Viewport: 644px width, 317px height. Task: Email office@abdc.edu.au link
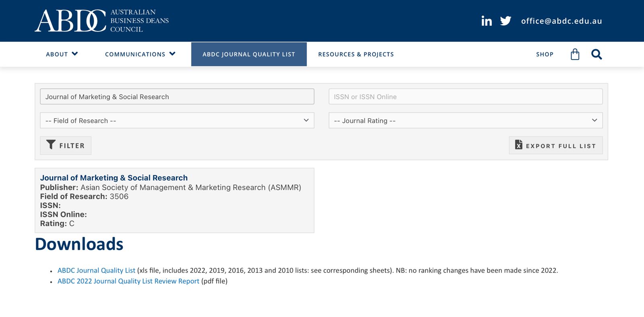point(561,21)
